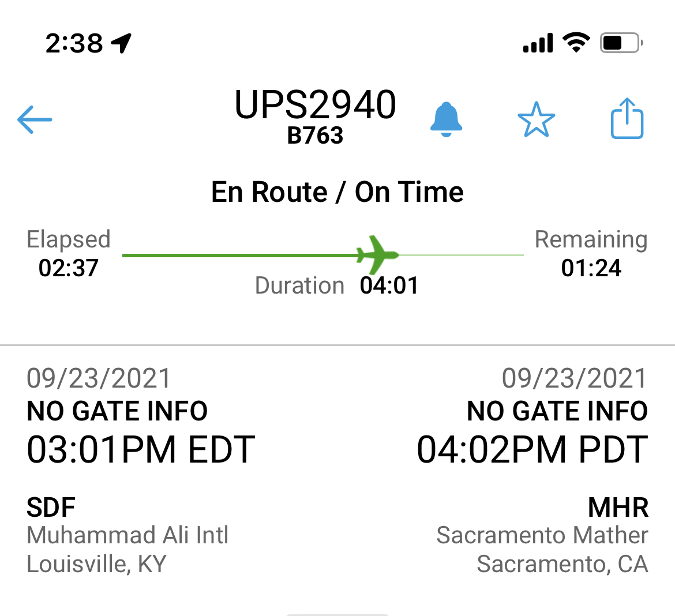Tap the UPS2940 flight title
The image size is (675, 616).
coord(315,105)
